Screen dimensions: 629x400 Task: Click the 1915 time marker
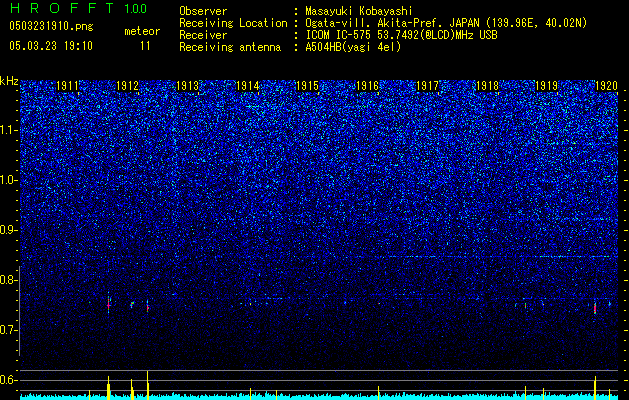307,85
